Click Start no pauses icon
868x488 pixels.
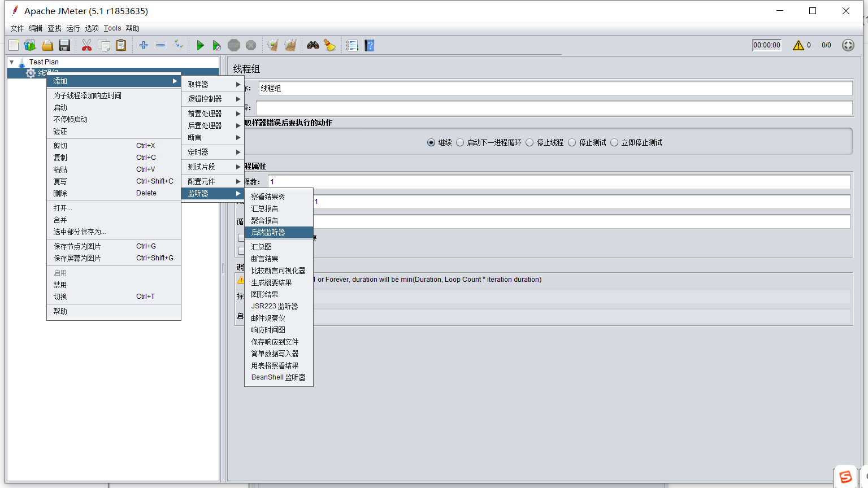[x=216, y=45]
